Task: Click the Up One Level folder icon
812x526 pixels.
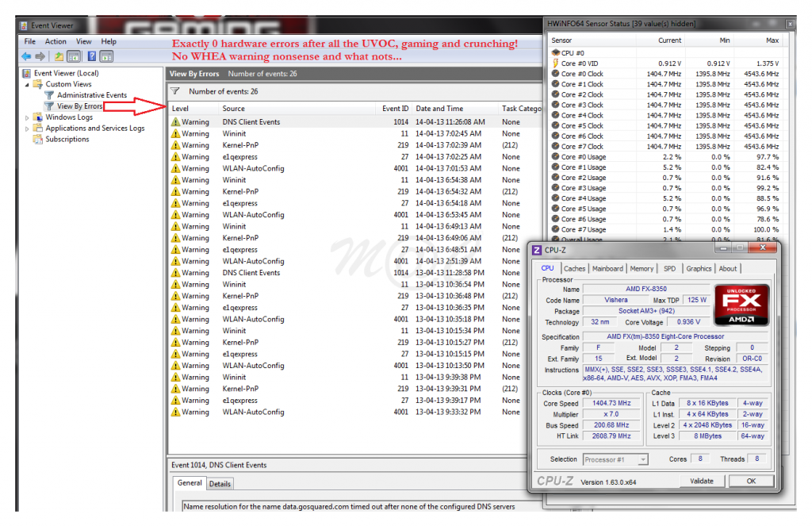Action: [x=59, y=56]
